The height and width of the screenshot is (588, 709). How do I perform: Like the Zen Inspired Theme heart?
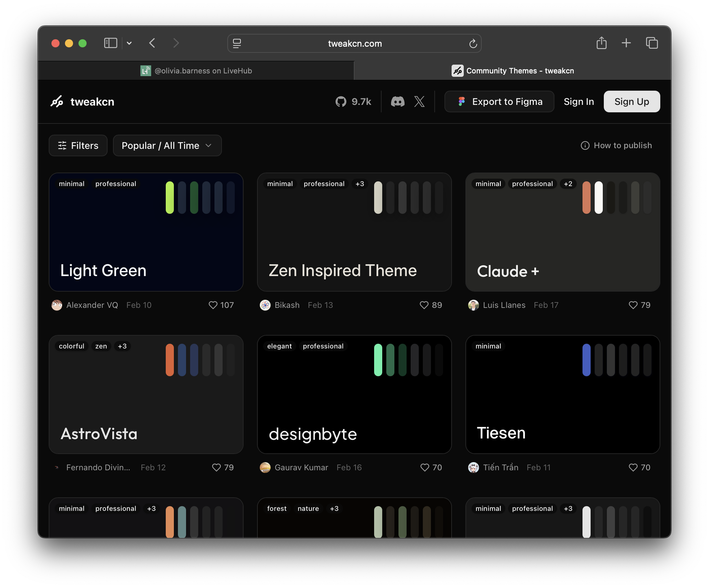click(424, 305)
